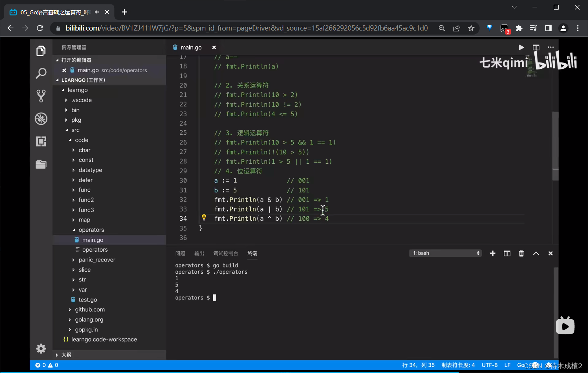Open the browser profile avatar
The image size is (588, 373).
pos(563,28)
